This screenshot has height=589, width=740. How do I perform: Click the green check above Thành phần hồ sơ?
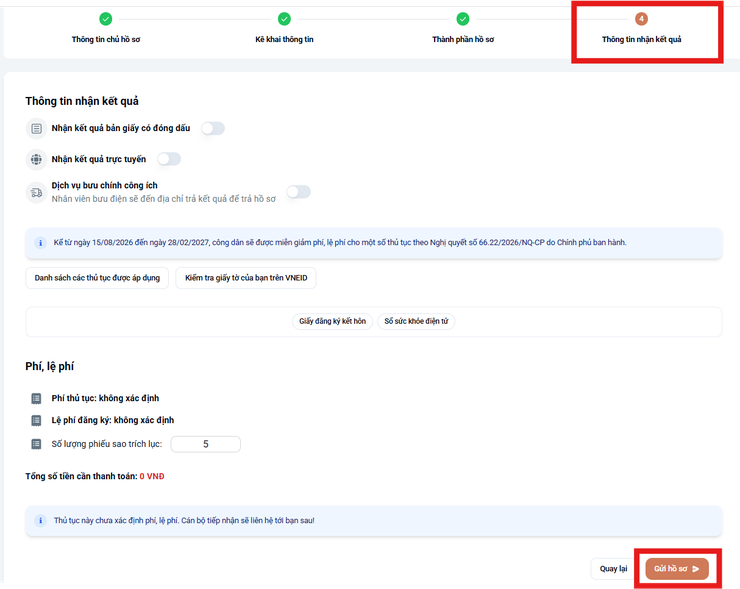pyautogui.click(x=463, y=19)
